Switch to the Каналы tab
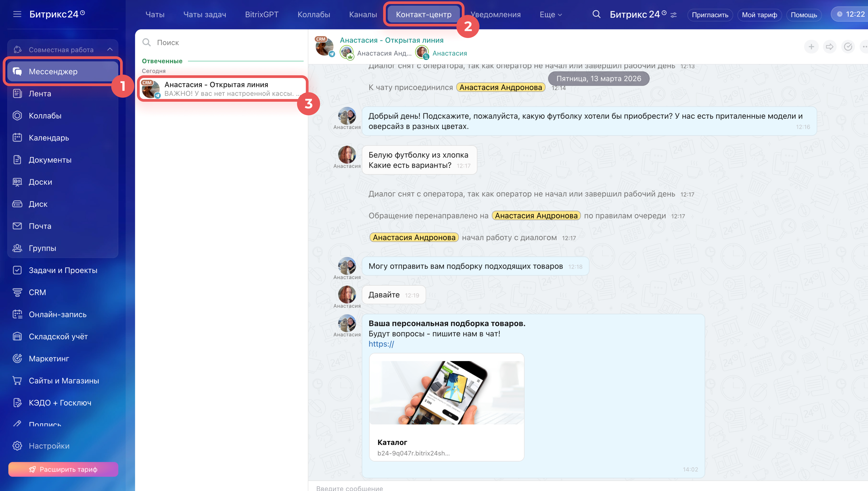The image size is (868, 491). tap(363, 14)
